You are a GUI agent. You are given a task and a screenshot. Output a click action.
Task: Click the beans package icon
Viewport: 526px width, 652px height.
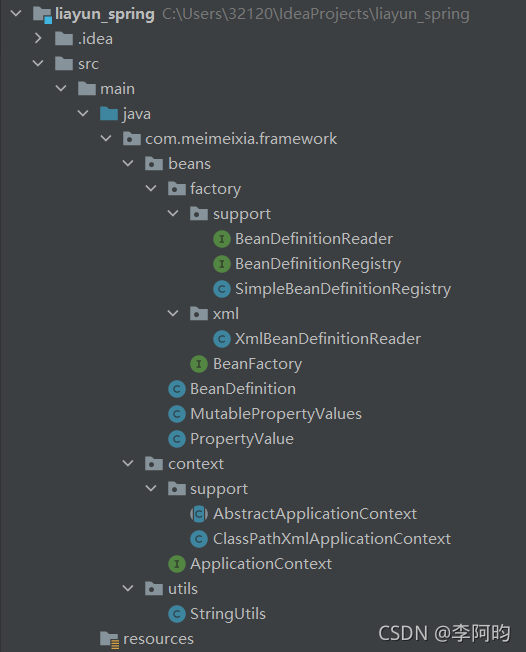pos(154,163)
